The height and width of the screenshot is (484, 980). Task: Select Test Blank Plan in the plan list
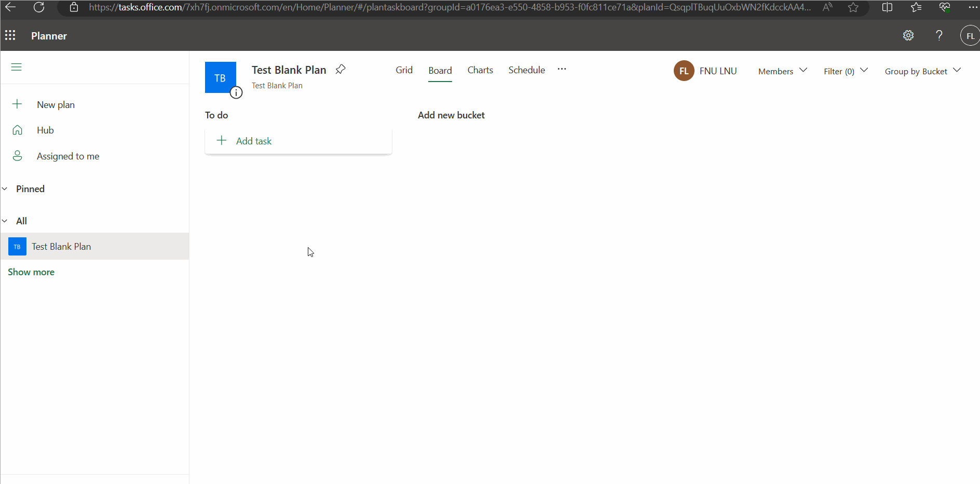[94, 246]
